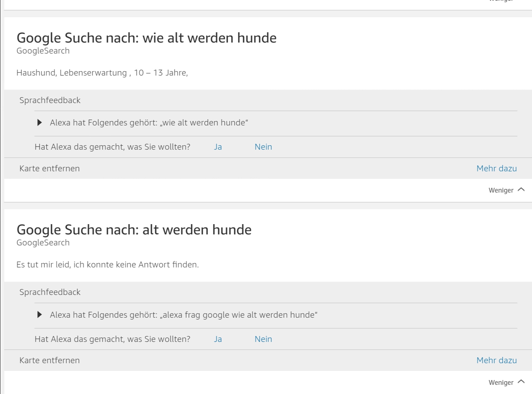Remove the card with "keine Antwort finden"

coord(49,361)
